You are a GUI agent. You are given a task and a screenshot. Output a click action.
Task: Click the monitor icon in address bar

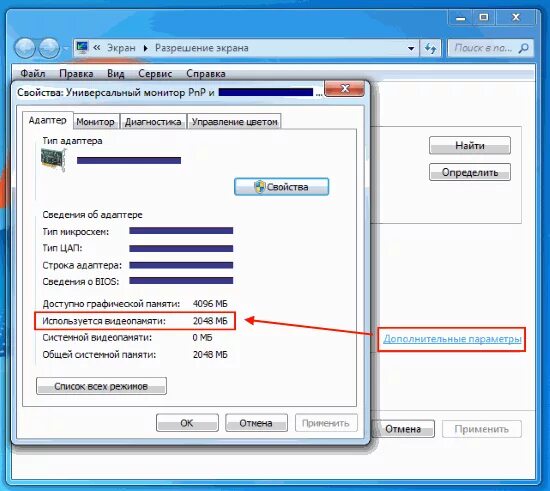(82, 47)
